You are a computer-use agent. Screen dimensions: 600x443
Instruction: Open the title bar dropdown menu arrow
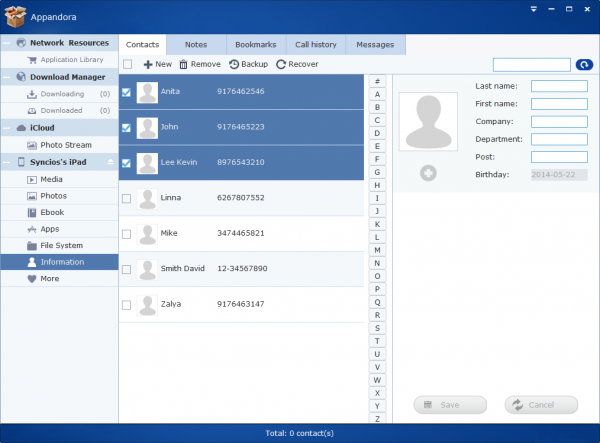pyautogui.click(x=533, y=9)
